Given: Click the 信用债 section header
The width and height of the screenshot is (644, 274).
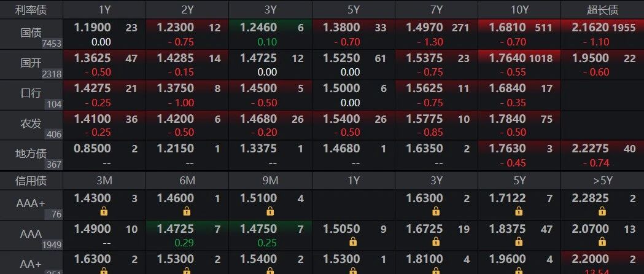Looking at the screenshot, I should tap(31, 181).
